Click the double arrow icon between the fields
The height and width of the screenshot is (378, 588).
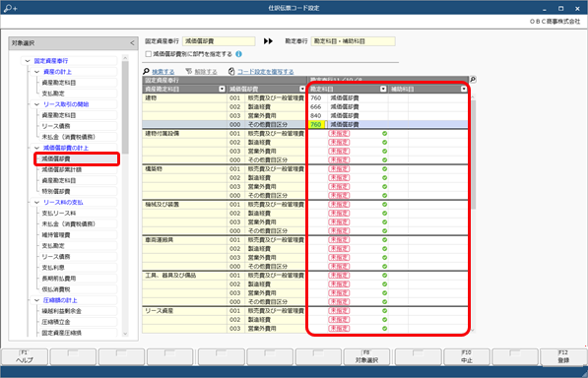click(268, 41)
